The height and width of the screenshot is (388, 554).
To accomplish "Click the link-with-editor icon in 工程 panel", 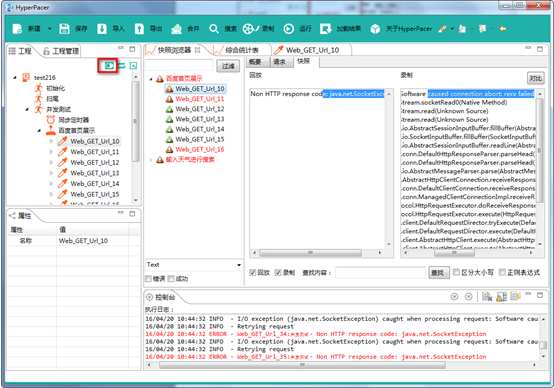I will pyautogui.click(x=122, y=66).
